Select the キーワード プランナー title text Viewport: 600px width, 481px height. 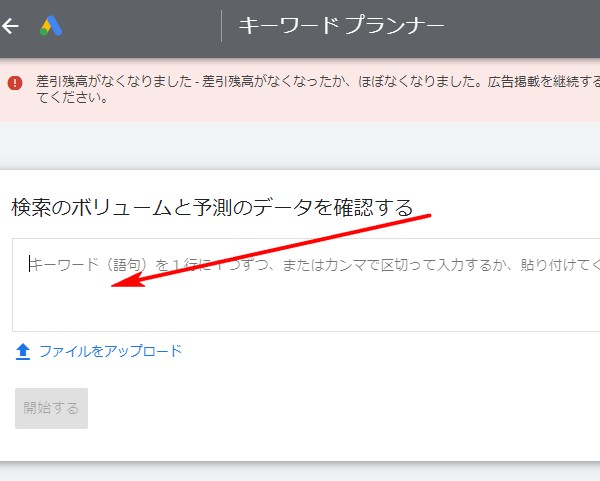(x=341, y=26)
